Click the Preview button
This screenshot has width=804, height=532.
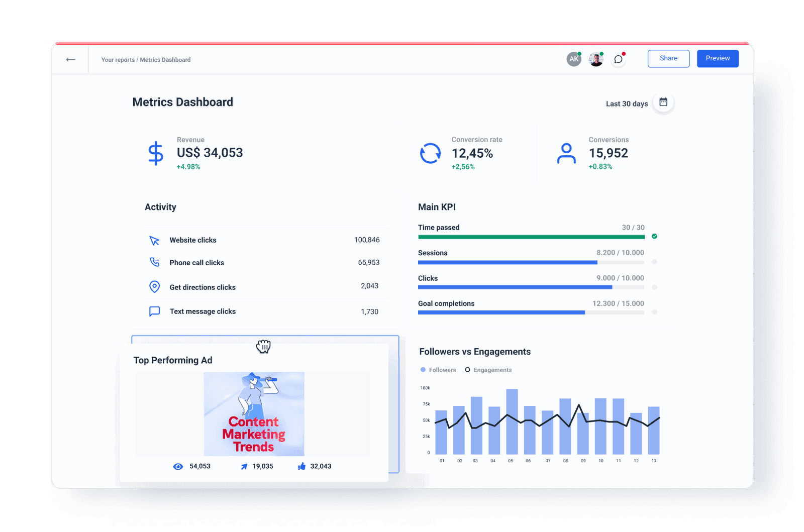(717, 58)
